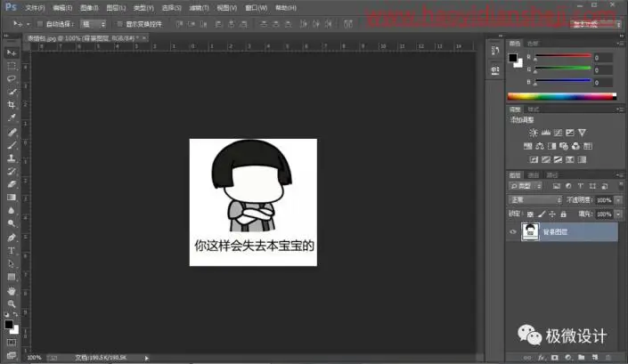Open the auto-select type dropdown in options bar
Image resolution: width=628 pixels, height=364 pixels.
pyautogui.click(x=93, y=24)
